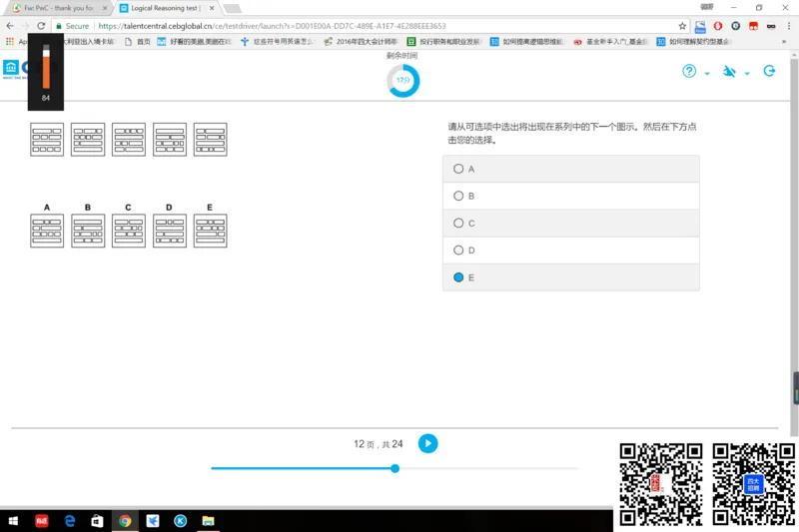Click the page progress slider handle
Image resolution: width=799 pixels, height=532 pixels.
[x=395, y=468]
